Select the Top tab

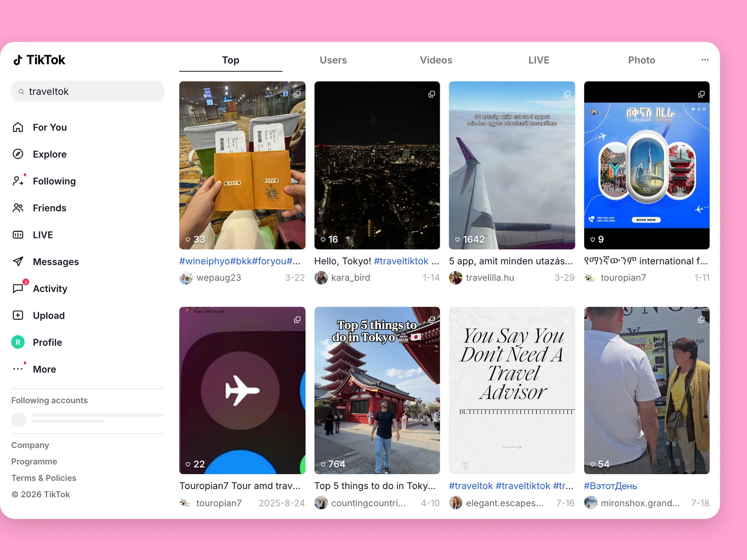pyautogui.click(x=231, y=60)
